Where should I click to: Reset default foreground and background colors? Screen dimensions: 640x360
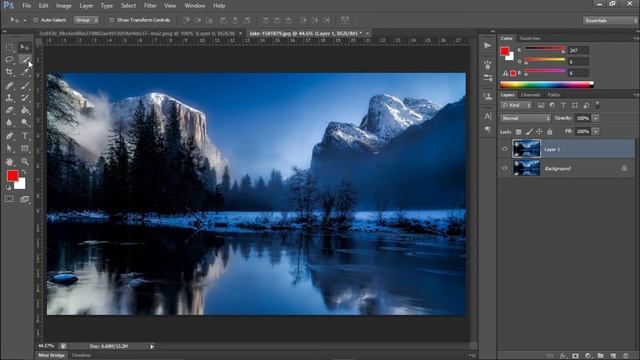tap(8, 188)
